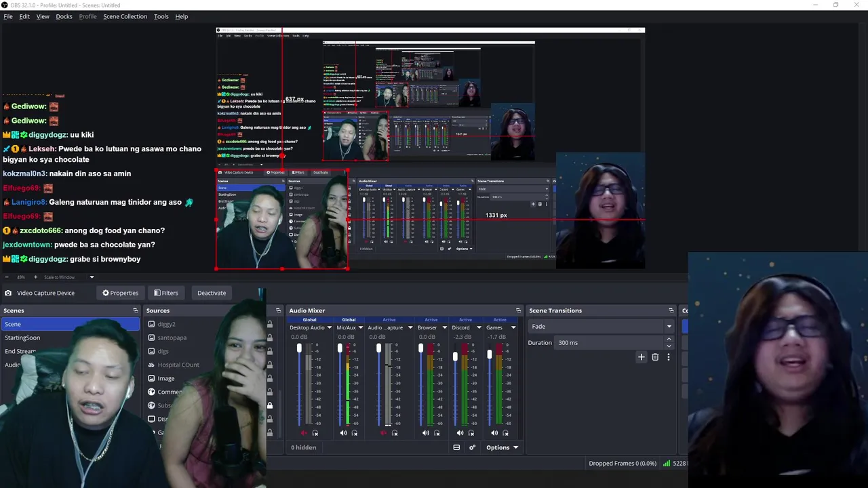868x488 pixels.
Task: Zoom out the preview with minus icon
Action: click(x=6, y=277)
